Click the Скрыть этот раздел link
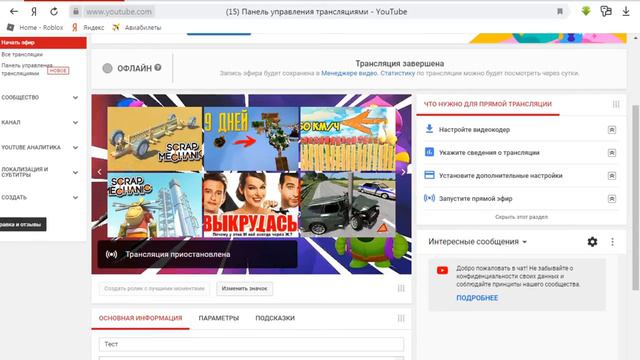Viewport: 640px width, 360px height. tap(521, 217)
